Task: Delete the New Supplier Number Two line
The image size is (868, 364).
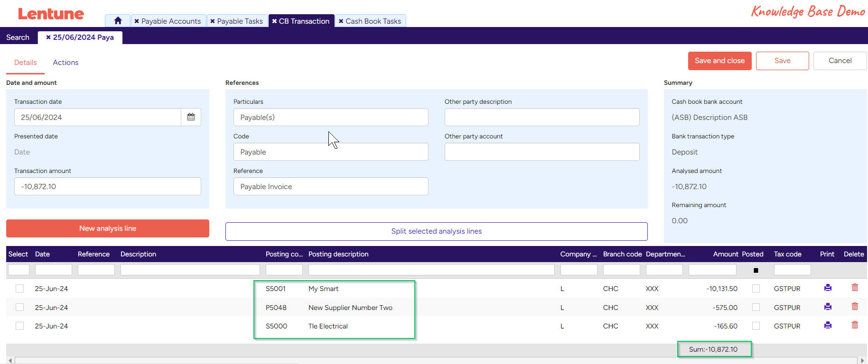Action: click(855, 307)
